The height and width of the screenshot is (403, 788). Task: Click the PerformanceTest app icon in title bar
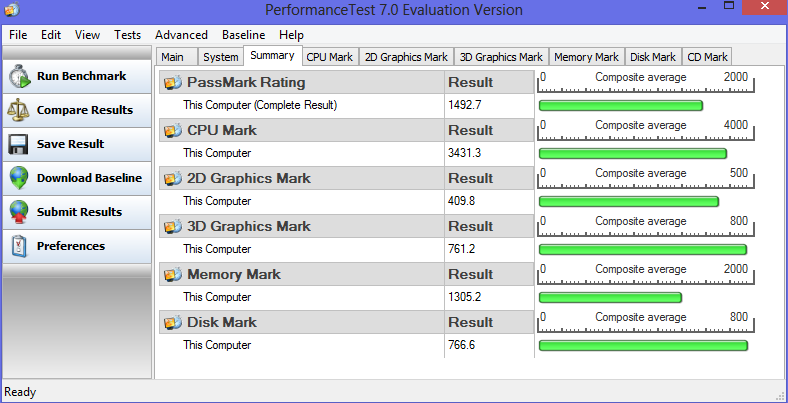[13, 9]
